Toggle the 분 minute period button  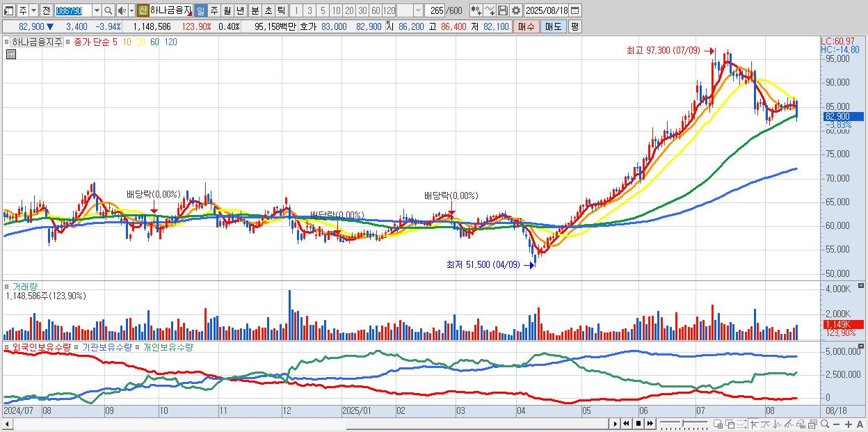click(x=254, y=10)
